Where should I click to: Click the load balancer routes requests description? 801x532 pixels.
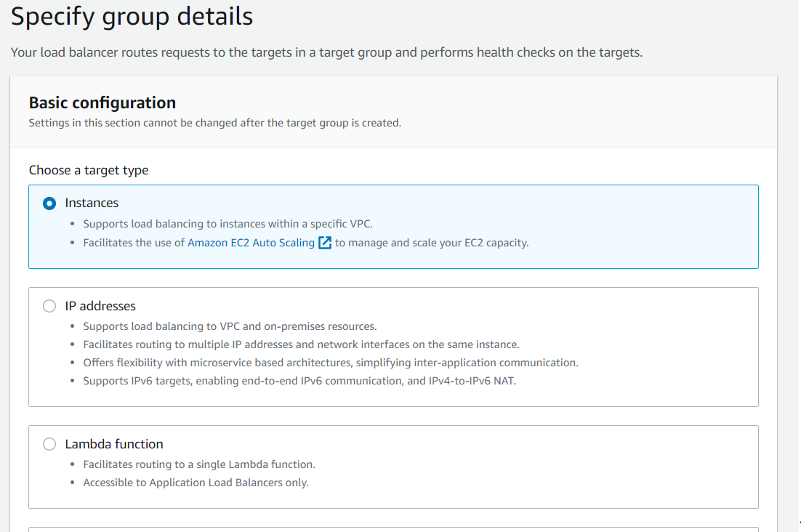[x=326, y=52]
